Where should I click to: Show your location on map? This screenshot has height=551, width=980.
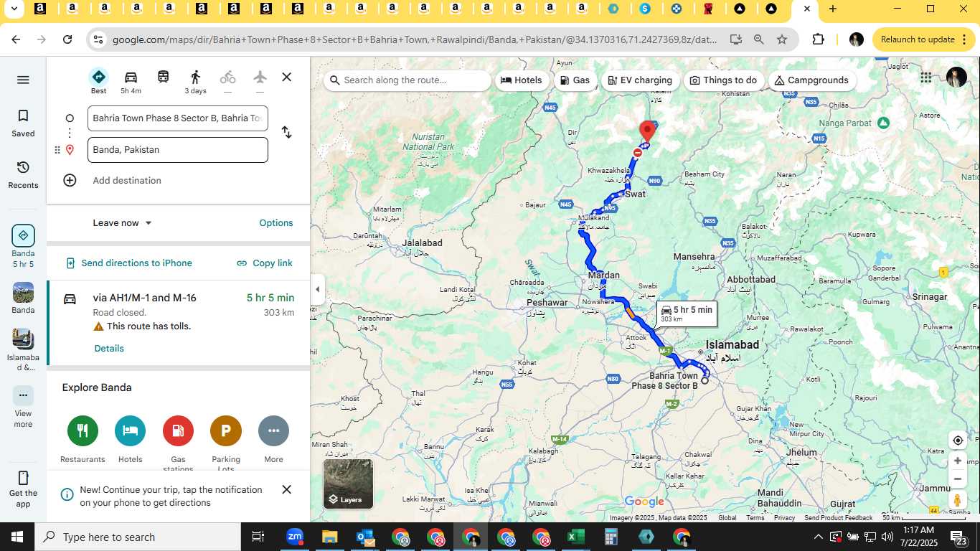[x=958, y=441]
